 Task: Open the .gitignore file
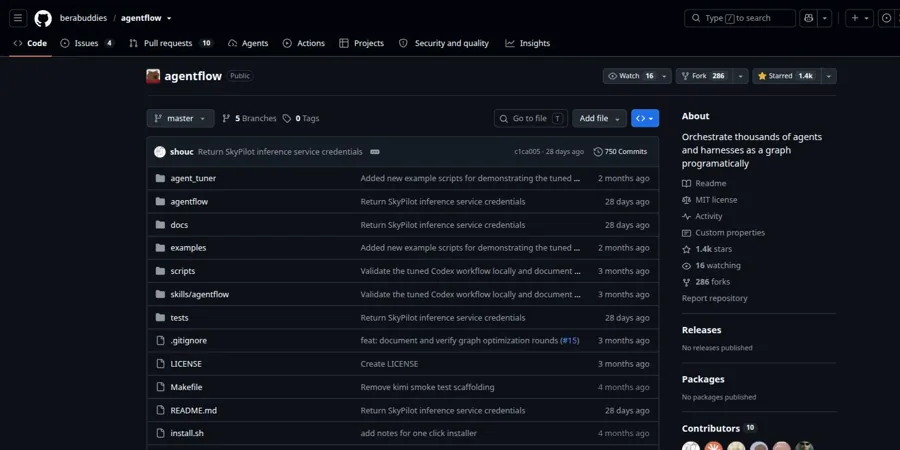coord(188,340)
